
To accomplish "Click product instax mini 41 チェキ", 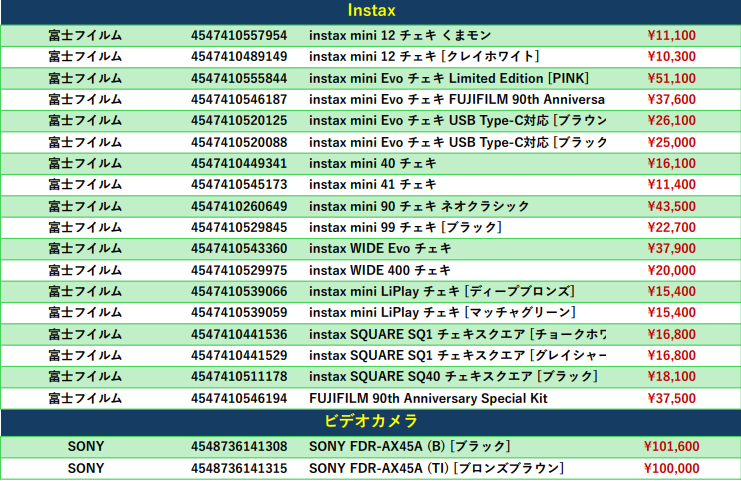I will [x=373, y=184].
